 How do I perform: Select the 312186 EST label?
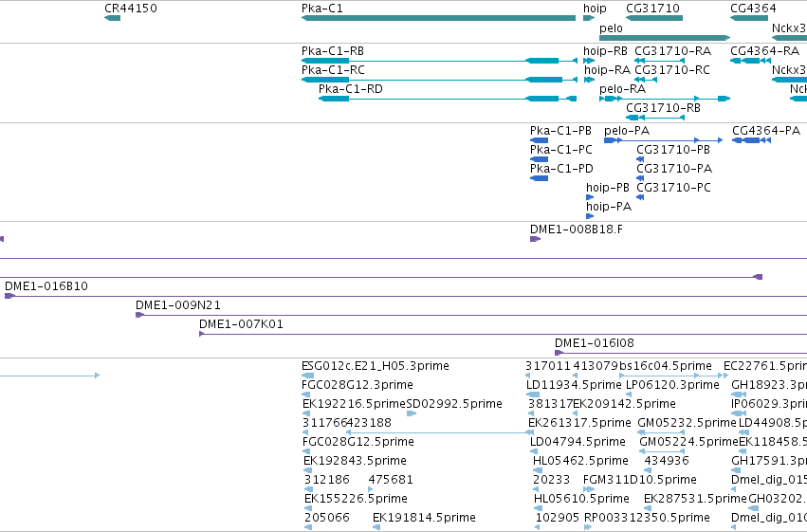pos(327,481)
